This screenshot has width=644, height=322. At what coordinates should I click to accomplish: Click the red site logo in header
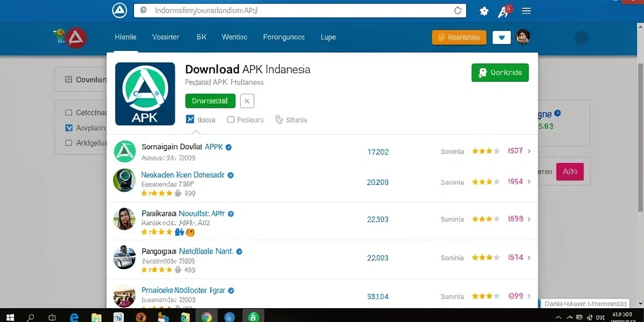(75, 38)
